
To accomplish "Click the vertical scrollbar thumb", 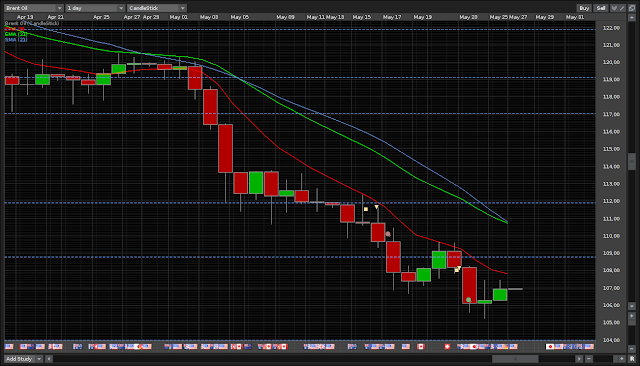I will coord(631,162).
